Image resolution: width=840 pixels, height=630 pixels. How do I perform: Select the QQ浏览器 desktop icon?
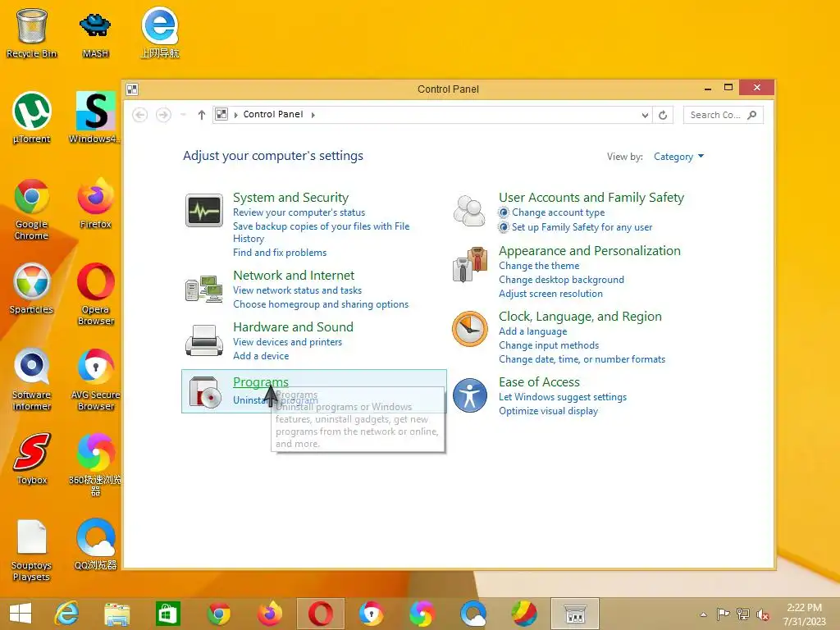(96, 545)
